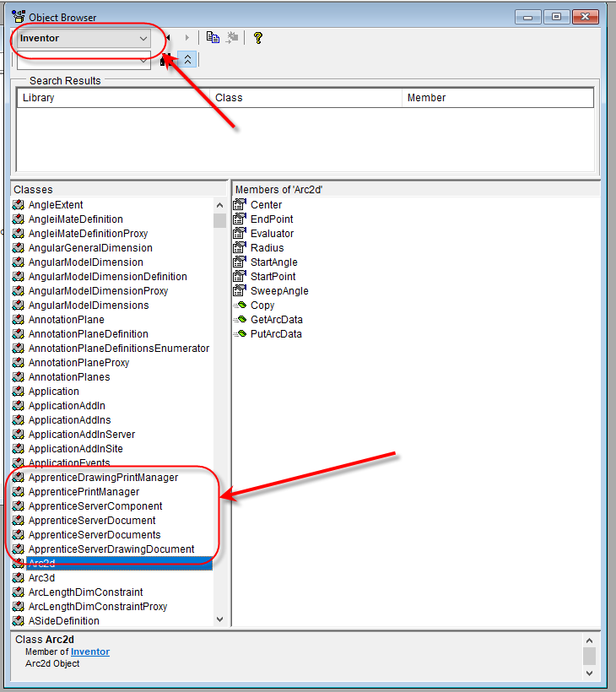Open the Inventor link in details pane

click(x=90, y=651)
